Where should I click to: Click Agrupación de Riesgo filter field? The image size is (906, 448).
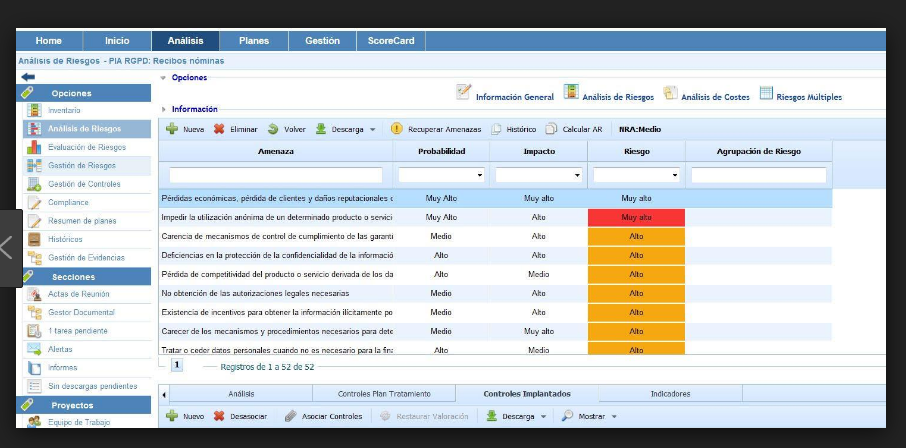tap(759, 175)
